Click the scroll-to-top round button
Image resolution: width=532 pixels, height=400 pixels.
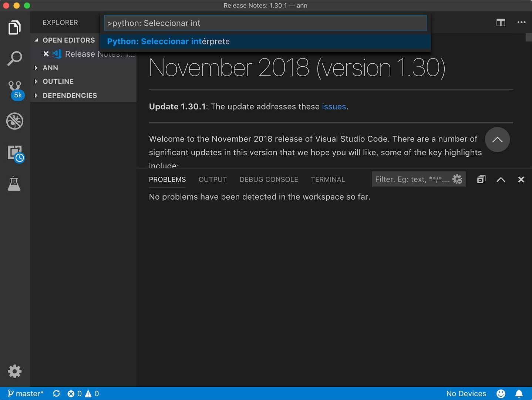point(497,140)
